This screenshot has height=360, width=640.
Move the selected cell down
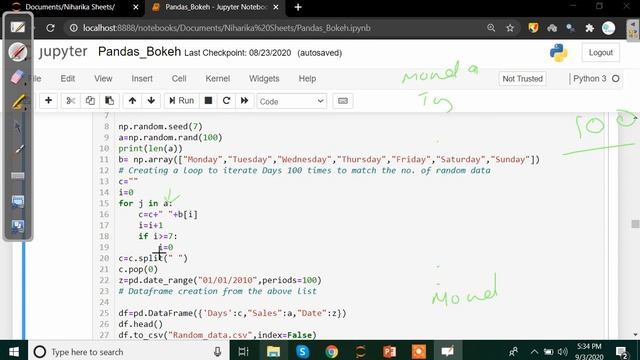click(x=151, y=100)
